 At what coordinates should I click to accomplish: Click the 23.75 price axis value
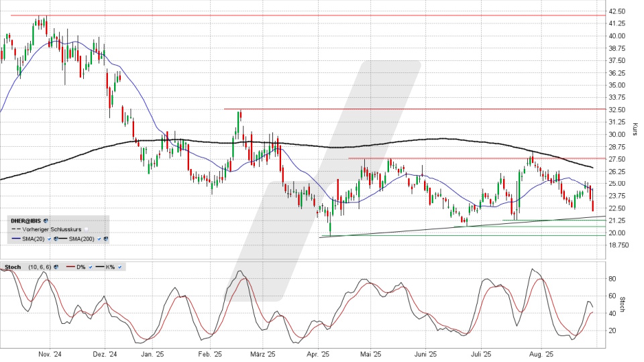pos(617,196)
